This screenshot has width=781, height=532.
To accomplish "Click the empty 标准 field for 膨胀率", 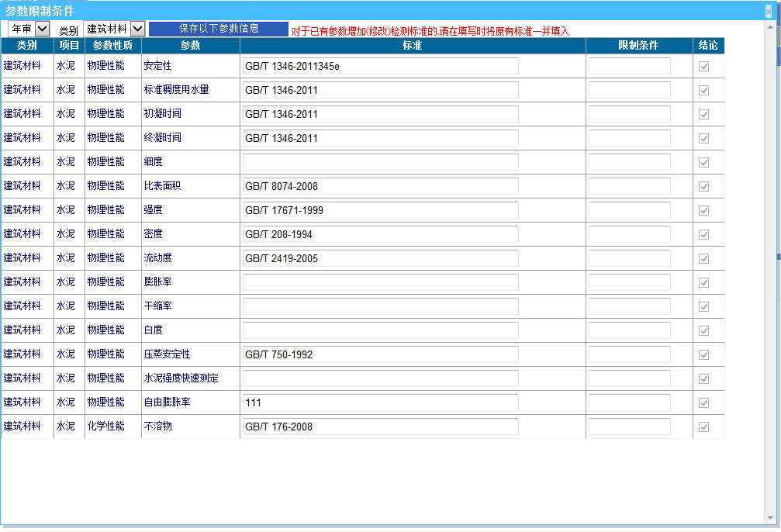I will (x=380, y=282).
